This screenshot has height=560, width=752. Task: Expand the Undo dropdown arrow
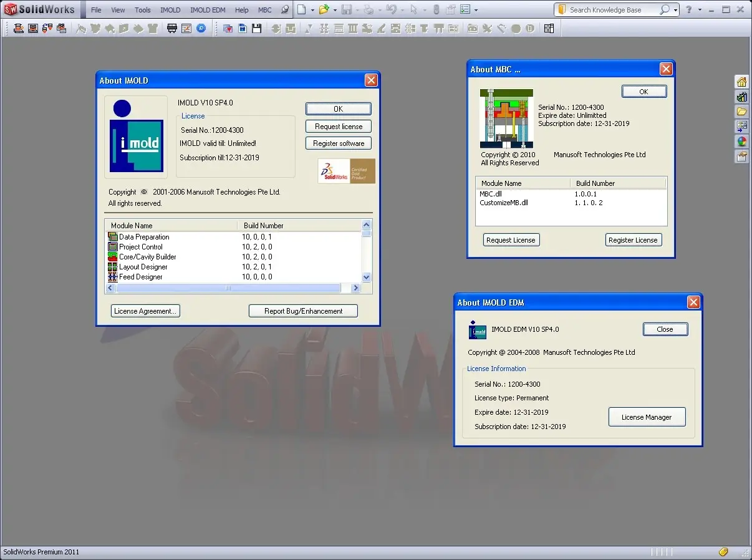[x=402, y=10]
